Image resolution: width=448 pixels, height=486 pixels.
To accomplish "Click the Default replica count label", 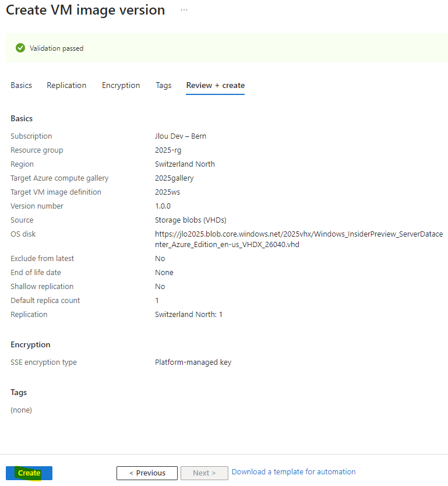I will [x=45, y=300].
